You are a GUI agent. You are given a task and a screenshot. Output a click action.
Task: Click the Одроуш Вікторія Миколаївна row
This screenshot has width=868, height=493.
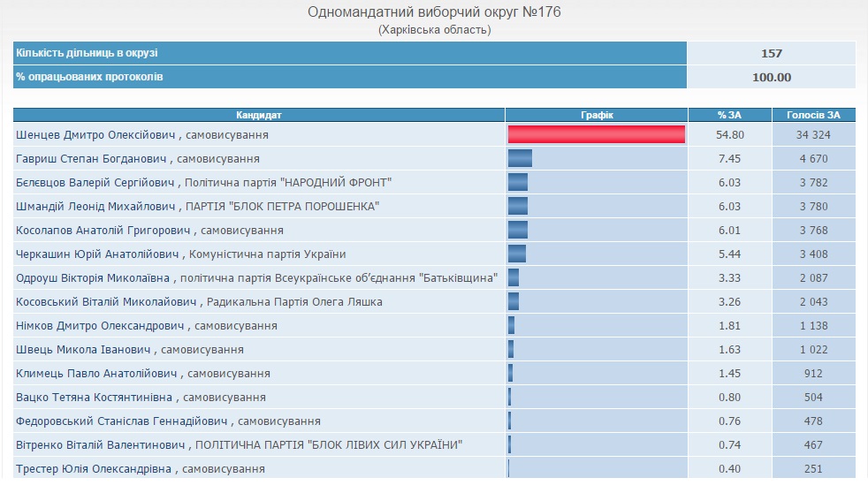(x=256, y=278)
